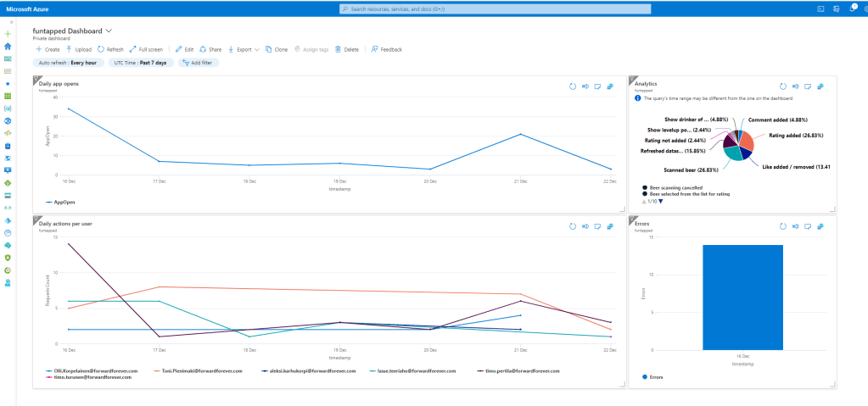
Task: Open the Cloud Shell icon in top bar
Action: click(820, 8)
